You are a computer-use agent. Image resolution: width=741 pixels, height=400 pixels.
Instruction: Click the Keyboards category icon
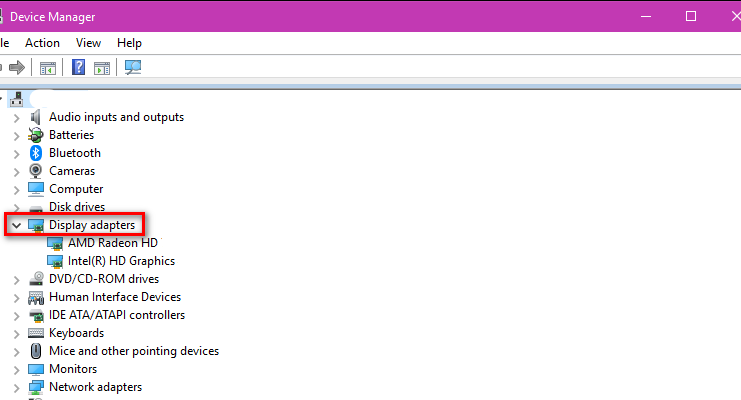click(36, 333)
